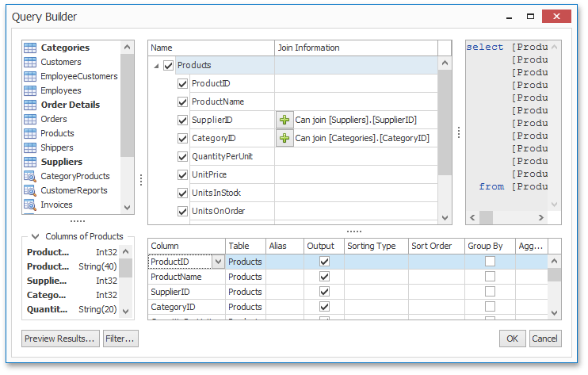Uncheck the UnitPrice field checkbox
The image size is (588, 375).
point(182,174)
